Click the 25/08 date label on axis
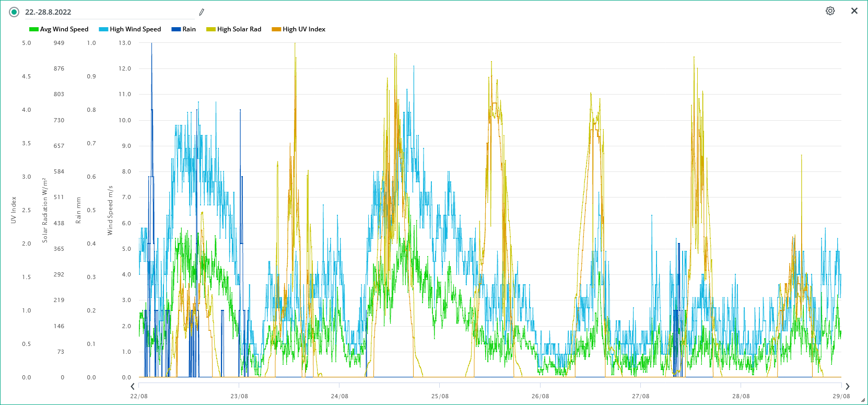The height and width of the screenshot is (405, 868). click(x=440, y=396)
